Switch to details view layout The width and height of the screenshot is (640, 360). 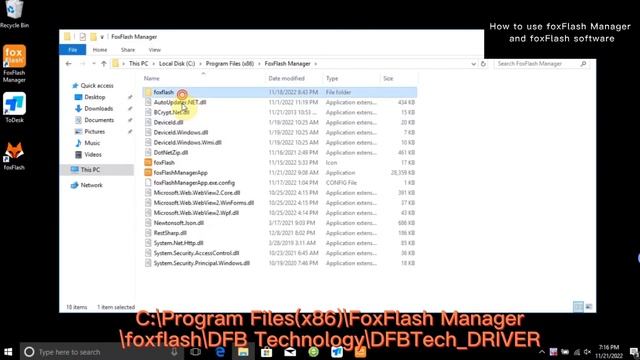578,307
